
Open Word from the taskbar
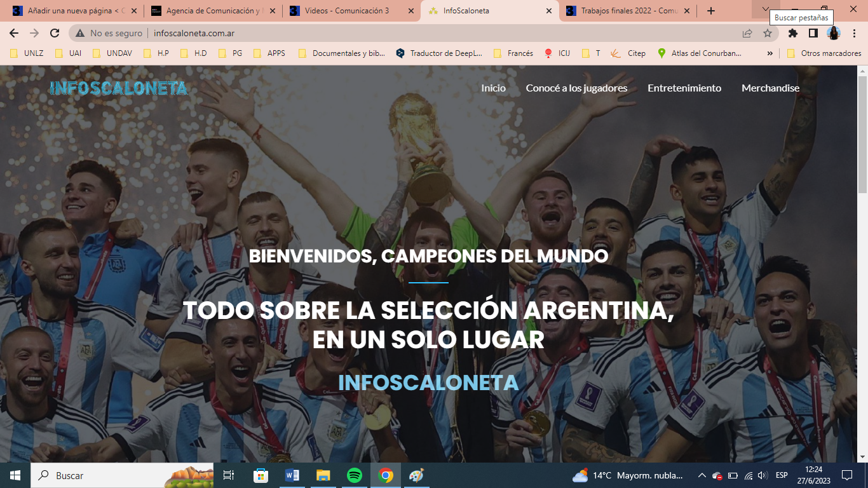pyautogui.click(x=292, y=475)
